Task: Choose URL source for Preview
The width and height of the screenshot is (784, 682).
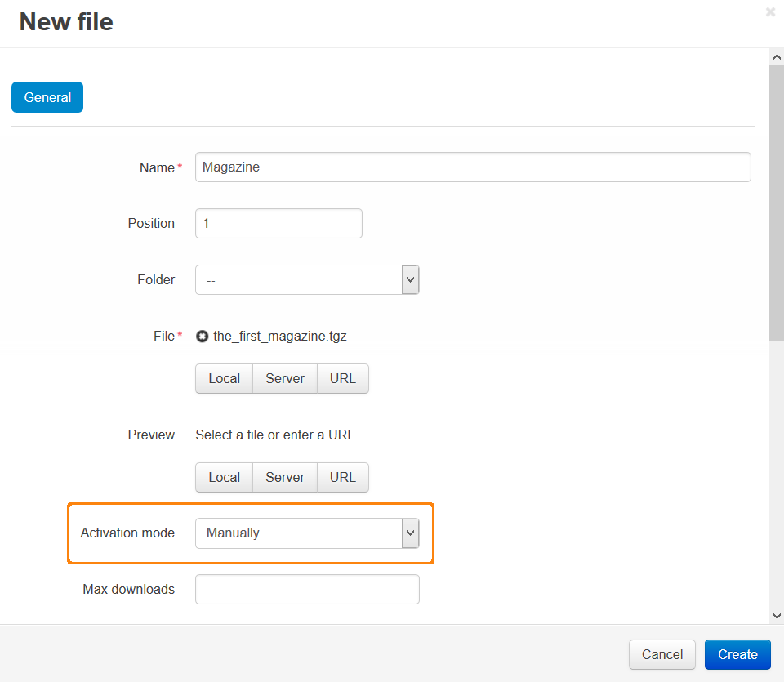Action: coord(343,478)
